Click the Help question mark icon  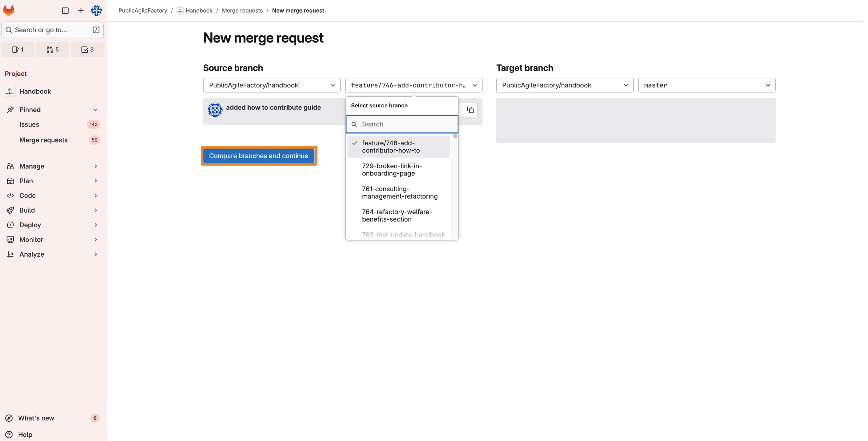pyautogui.click(x=9, y=435)
